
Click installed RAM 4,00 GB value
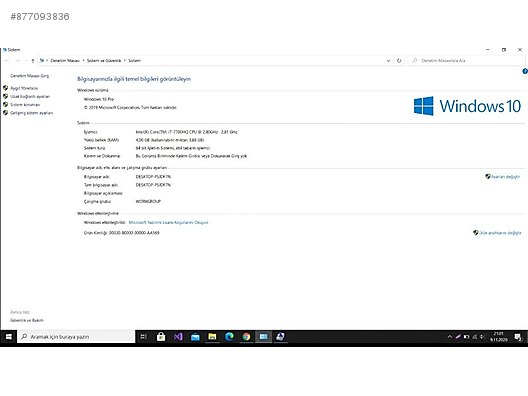(x=170, y=140)
